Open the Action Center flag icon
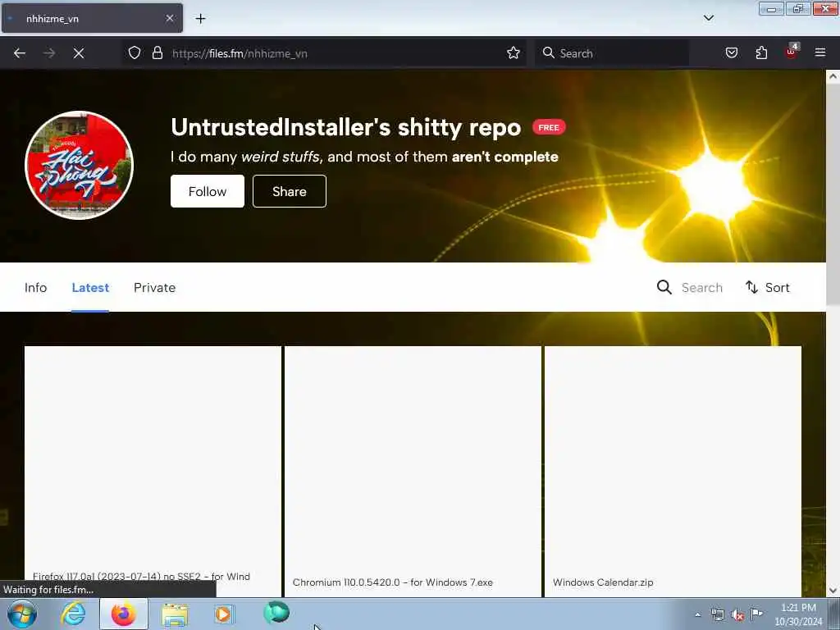Image resolution: width=840 pixels, height=630 pixels. coord(756,614)
